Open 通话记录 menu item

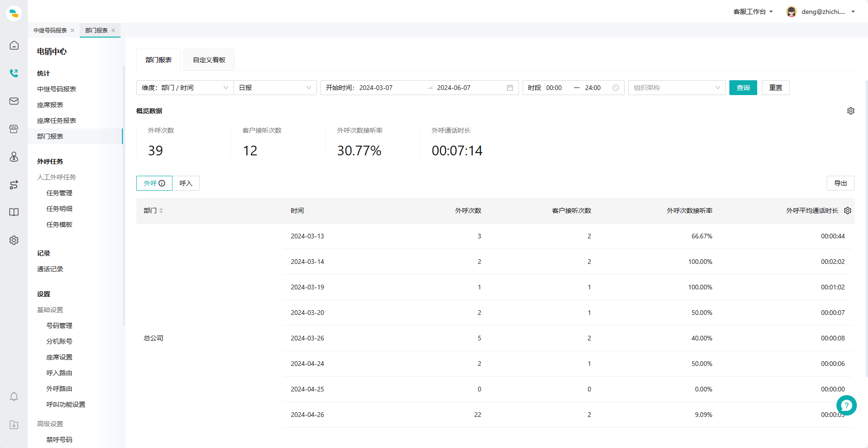tap(50, 269)
